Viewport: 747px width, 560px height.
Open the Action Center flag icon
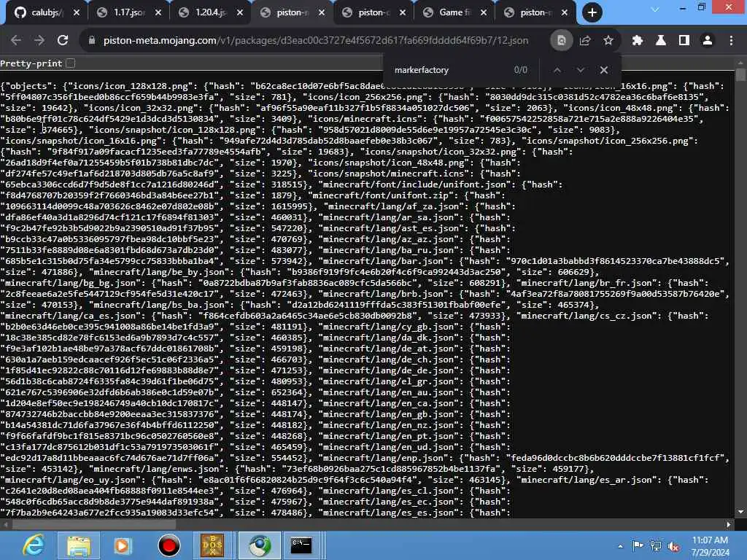(638, 545)
